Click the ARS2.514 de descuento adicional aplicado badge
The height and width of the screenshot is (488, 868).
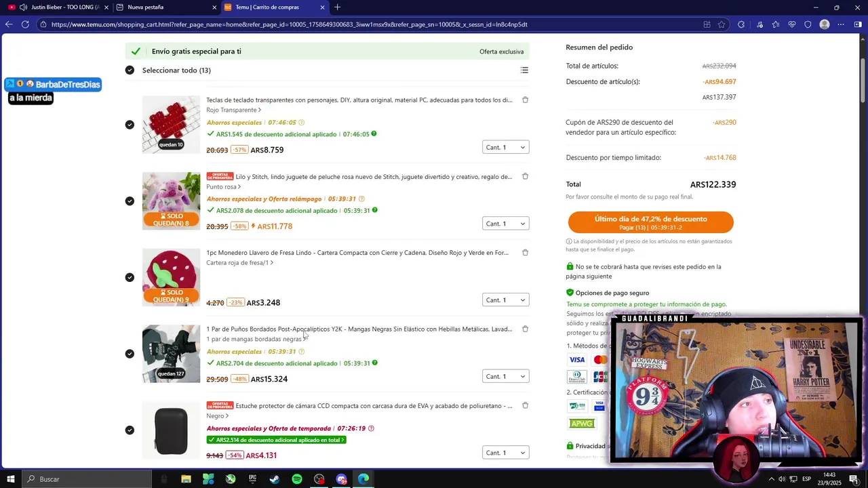[276, 440]
